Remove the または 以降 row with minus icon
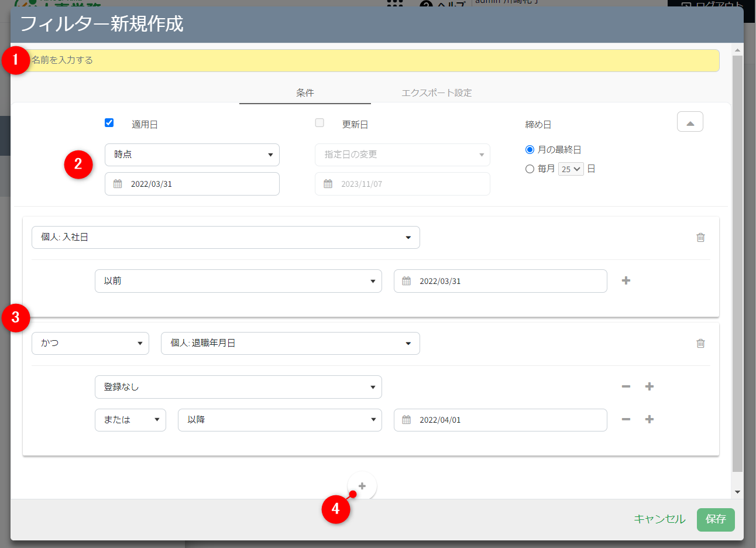The width and height of the screenshot is (756, 548). [626, 420]
